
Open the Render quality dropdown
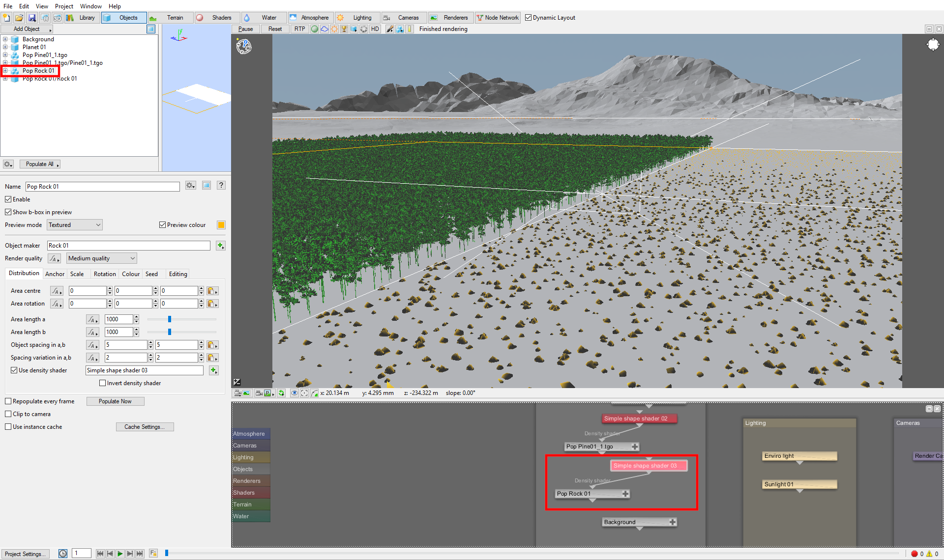(x=102, y=258)
